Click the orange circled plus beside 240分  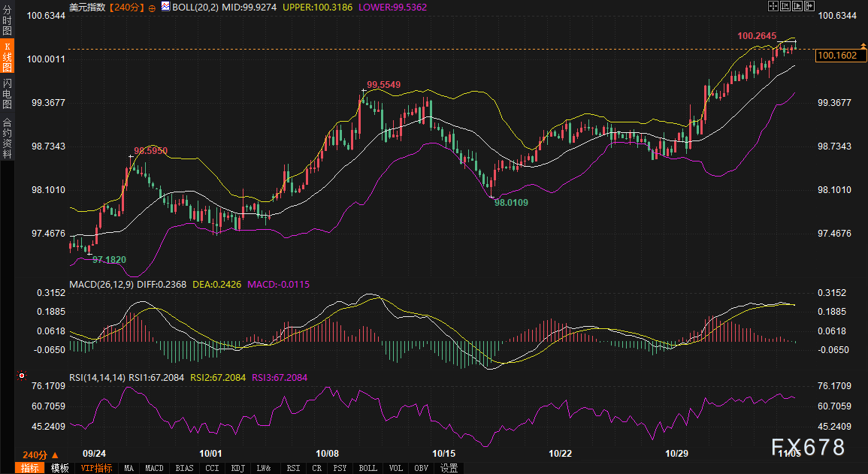point(153,7)
